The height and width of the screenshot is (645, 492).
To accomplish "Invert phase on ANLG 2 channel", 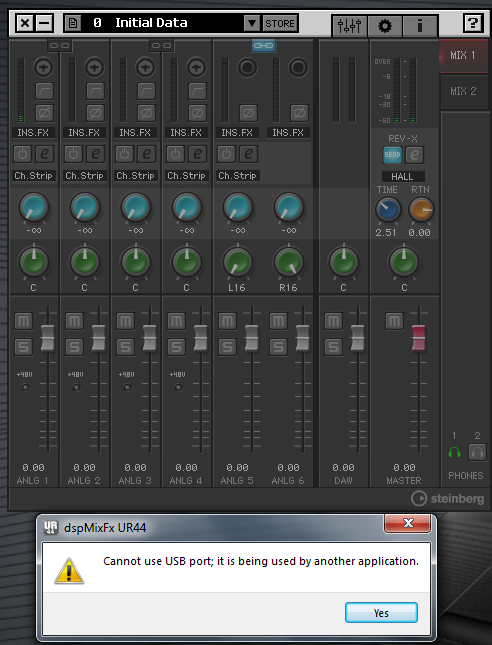I will (95, 113).
